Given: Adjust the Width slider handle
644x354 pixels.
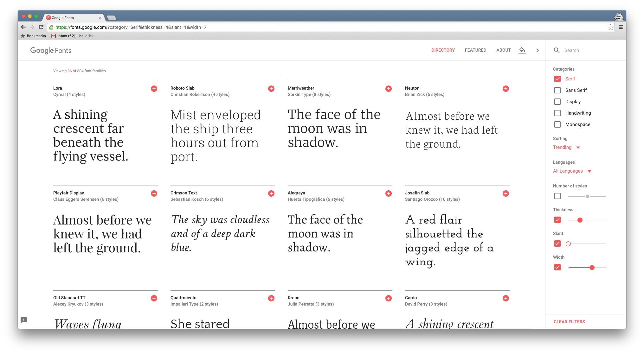Looking at the screenshot, I should pyautogui.click(x=592, y=268).
